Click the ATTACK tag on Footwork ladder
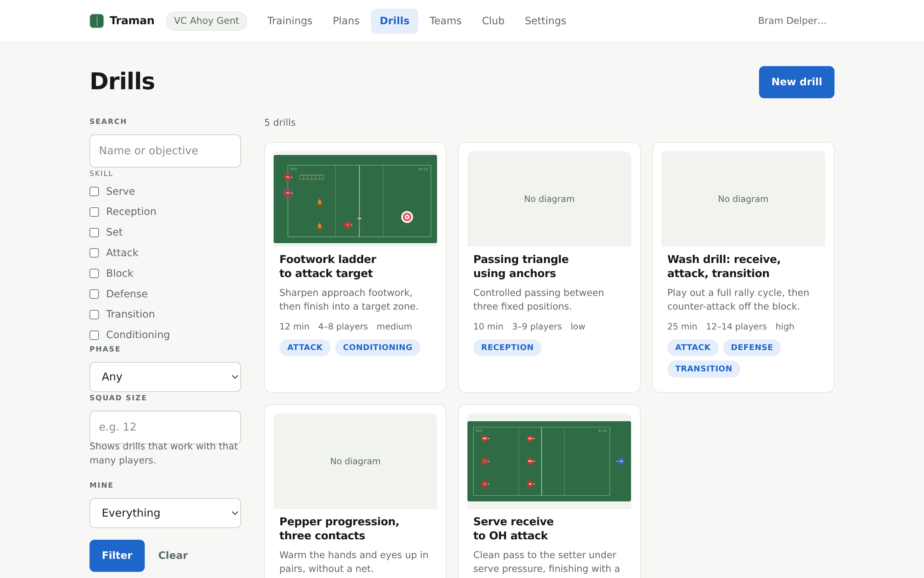This screenshot has width=924, height=578. click(x=305, y=348)
